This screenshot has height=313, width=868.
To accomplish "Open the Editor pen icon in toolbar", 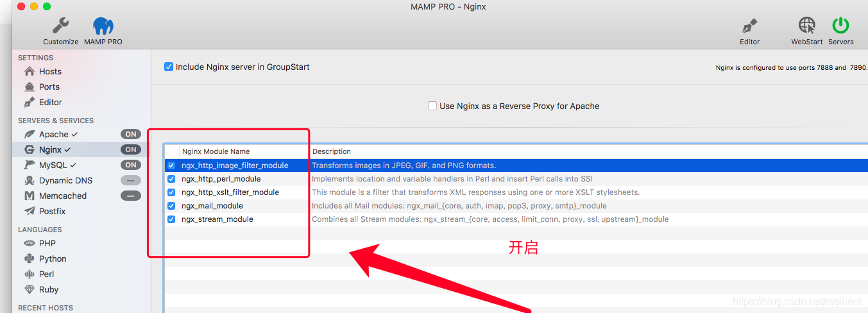I will (749, 26).
